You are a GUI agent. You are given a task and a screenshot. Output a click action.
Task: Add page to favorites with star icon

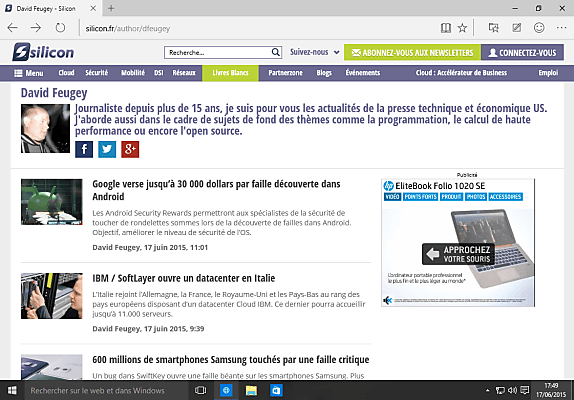(x=462, y=28)
